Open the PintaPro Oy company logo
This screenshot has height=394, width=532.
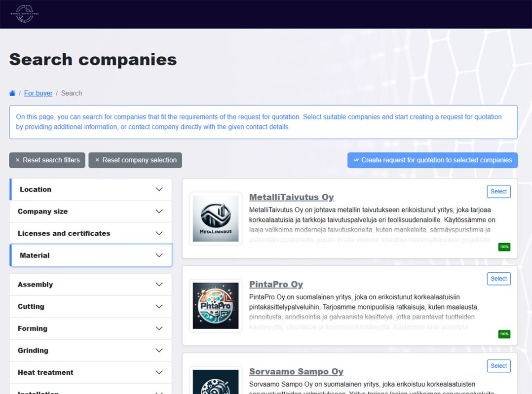point(216,306)
